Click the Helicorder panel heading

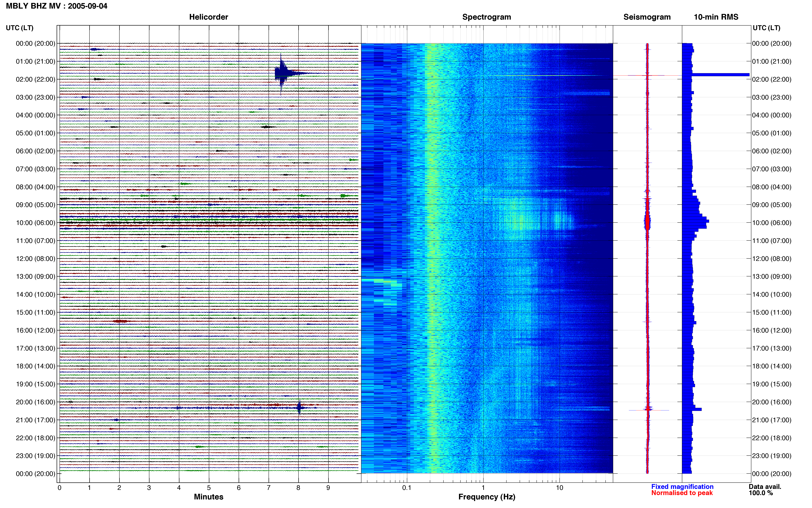[x=209, y=17]
